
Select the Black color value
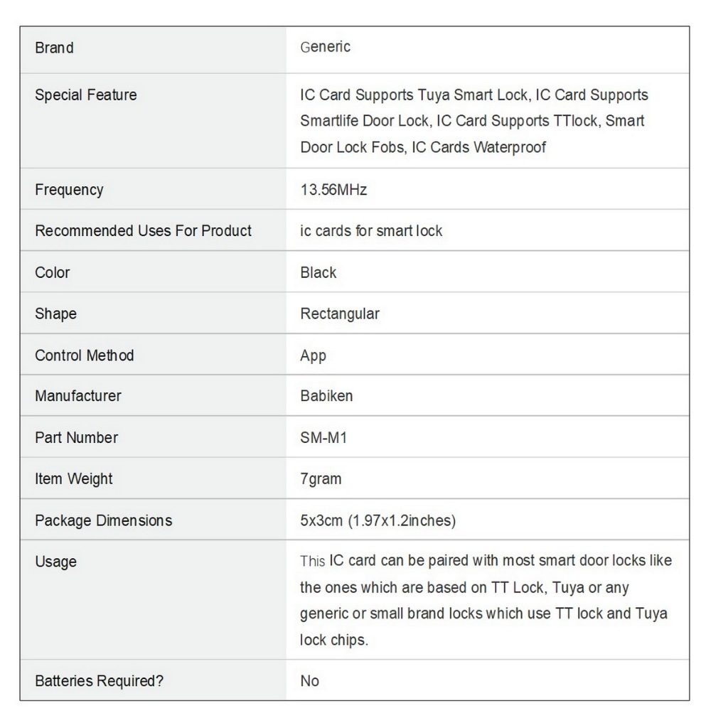point(318,272)
